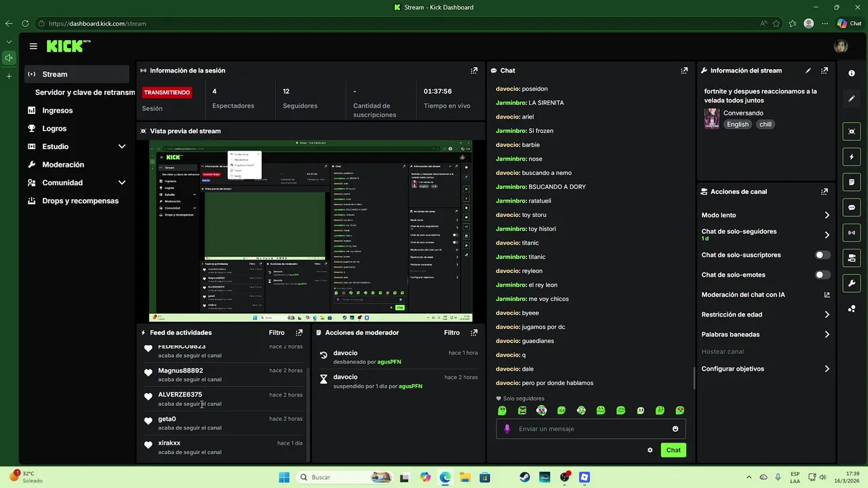
Task: Open chat settings gear icon
Action: click(x=650, y=450)
